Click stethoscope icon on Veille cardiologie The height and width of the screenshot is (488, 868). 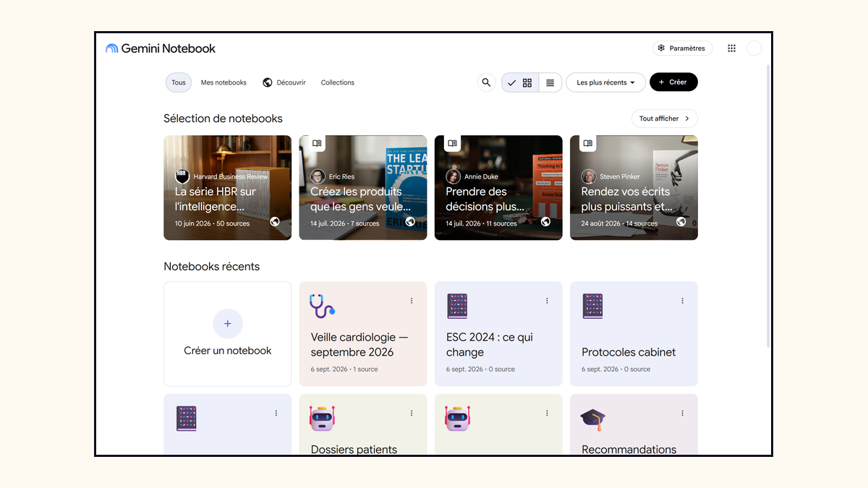tap(322, 306)
